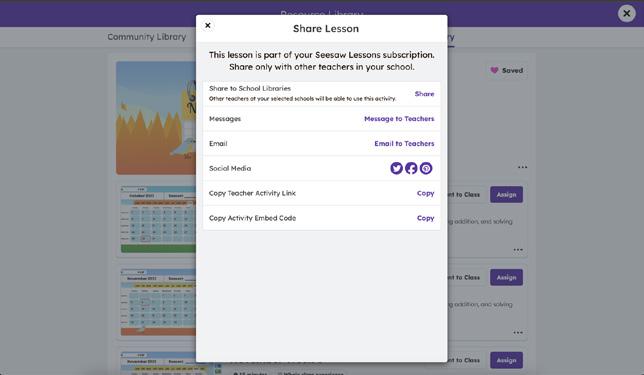This screenshot has height=375, width=644.
Task: Click the Share Lesson title
Action: tap(326, 29)
